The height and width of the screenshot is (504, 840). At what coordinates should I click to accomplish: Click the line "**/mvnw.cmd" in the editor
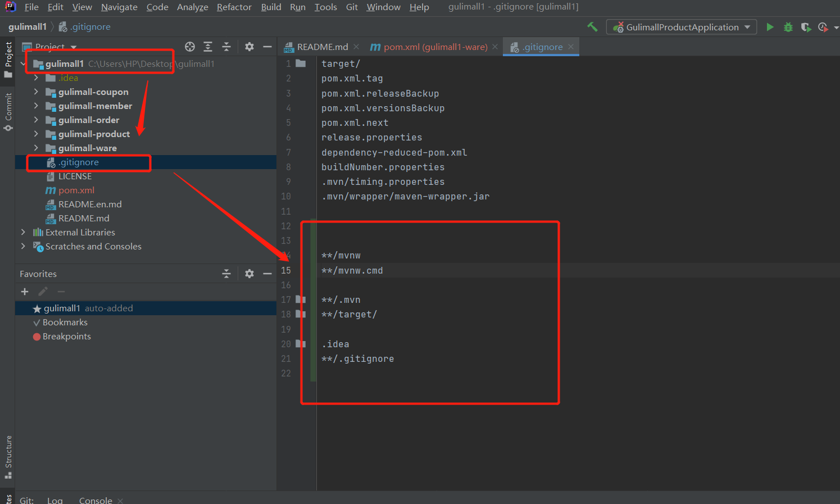point(352,270)
